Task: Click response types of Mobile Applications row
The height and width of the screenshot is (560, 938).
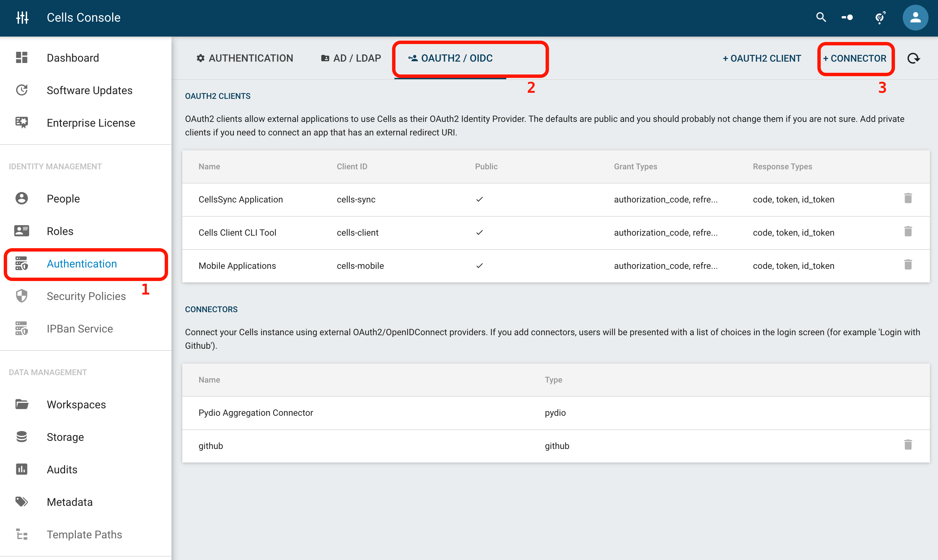Action: pyautogui.click(x=793, y=266)
